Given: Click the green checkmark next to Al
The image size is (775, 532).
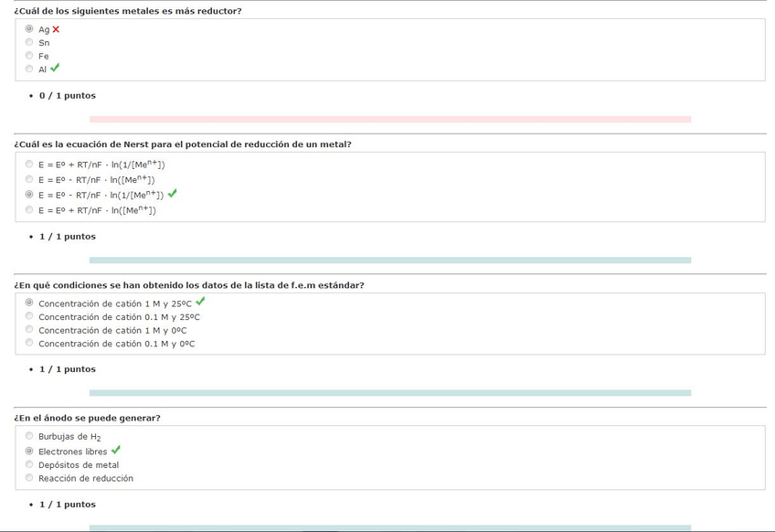Looking at the screenshot, I should tap(55, 68).
